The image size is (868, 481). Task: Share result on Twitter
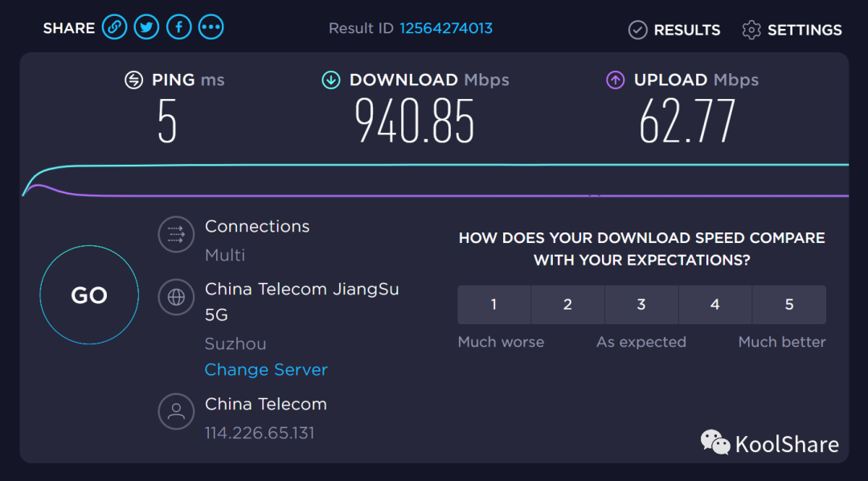point(147,27)
